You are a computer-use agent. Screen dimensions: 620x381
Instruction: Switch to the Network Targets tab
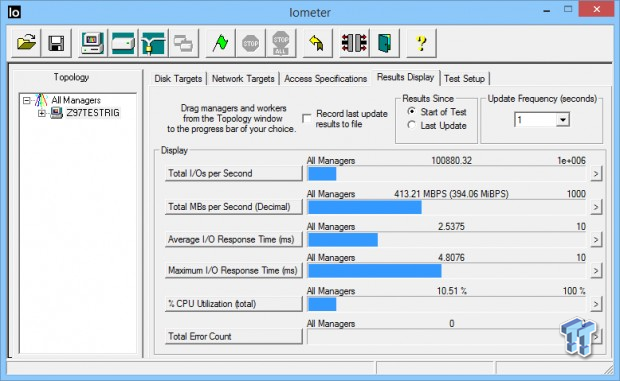click(243, 79)
